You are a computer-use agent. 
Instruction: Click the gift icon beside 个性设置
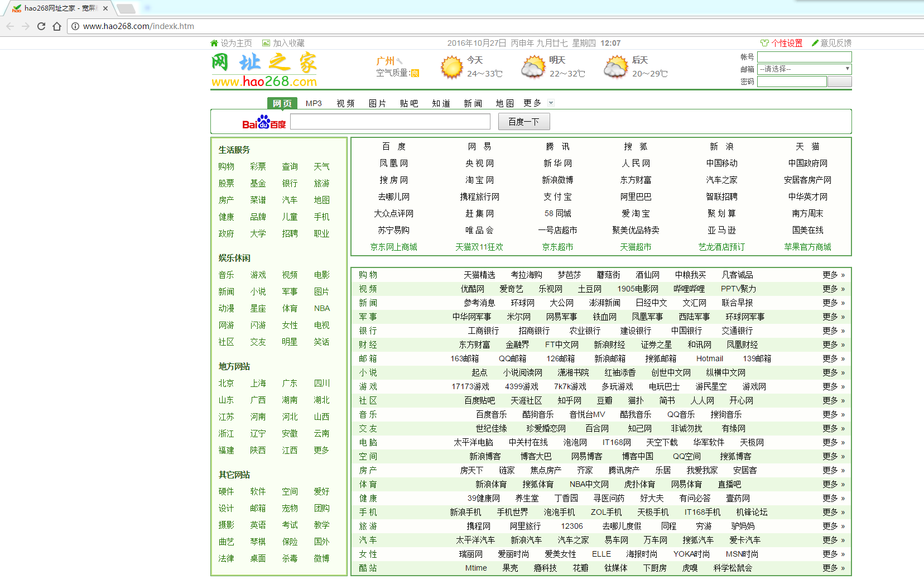764,43
